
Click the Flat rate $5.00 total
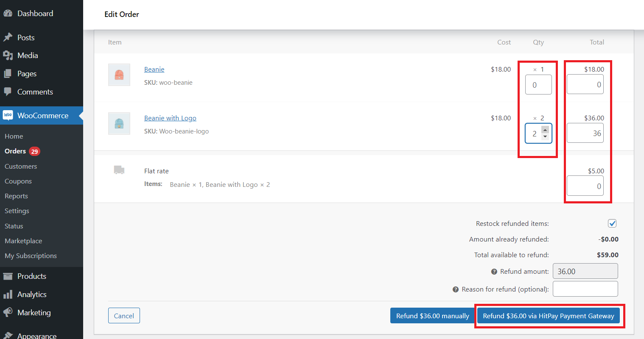(596, 171)
